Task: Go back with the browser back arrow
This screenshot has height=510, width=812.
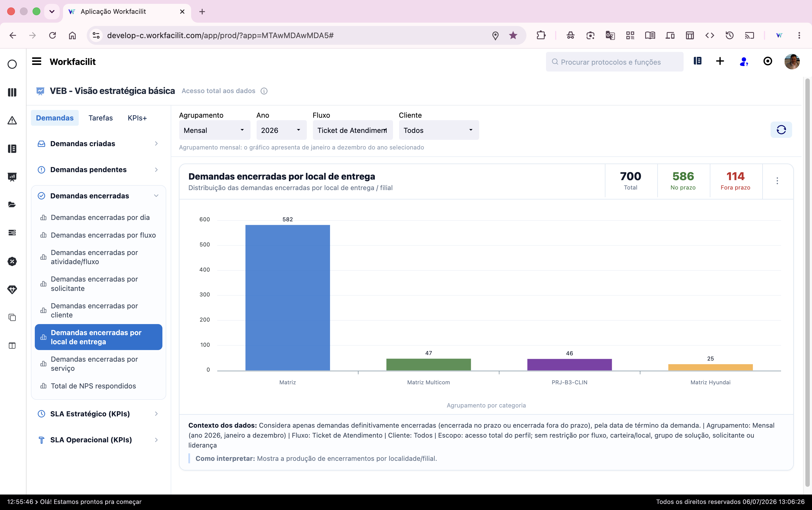Action: pos(13,35)
